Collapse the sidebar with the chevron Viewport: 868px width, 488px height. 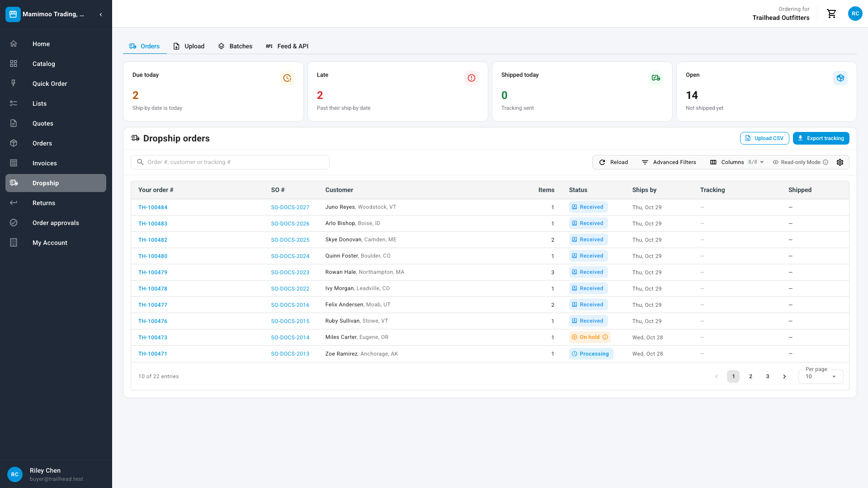coord(101,14)
